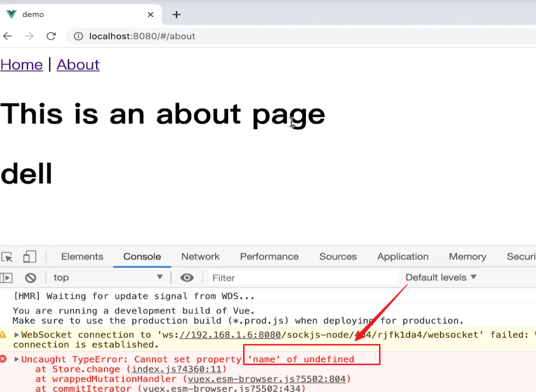This screenshot has height=392, width=536.
Task: Switch to the Network tab
Action: [200, 256]
